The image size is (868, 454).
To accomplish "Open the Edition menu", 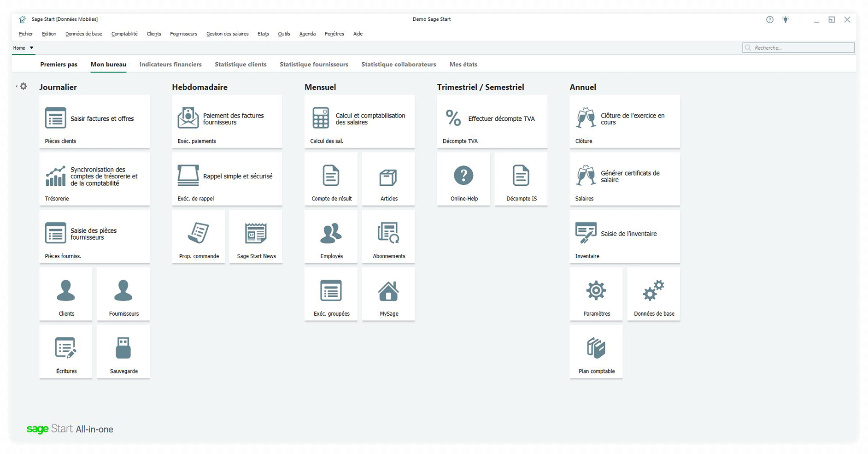I will coord(49,34).
